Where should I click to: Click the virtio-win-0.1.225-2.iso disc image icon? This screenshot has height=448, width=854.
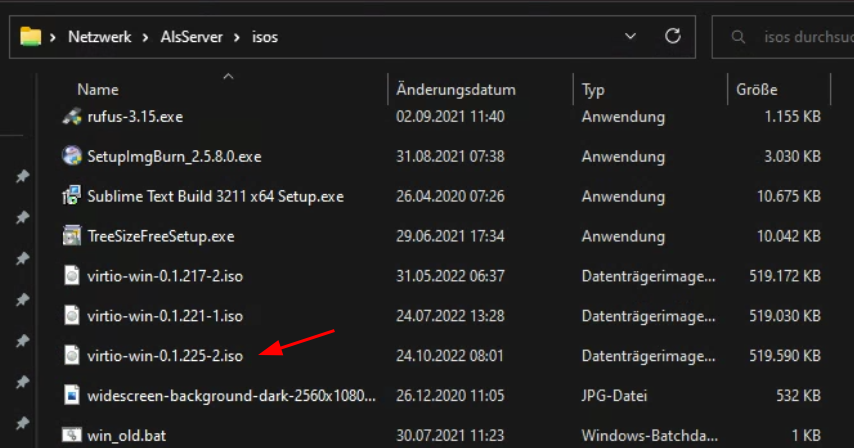point(71,355)
